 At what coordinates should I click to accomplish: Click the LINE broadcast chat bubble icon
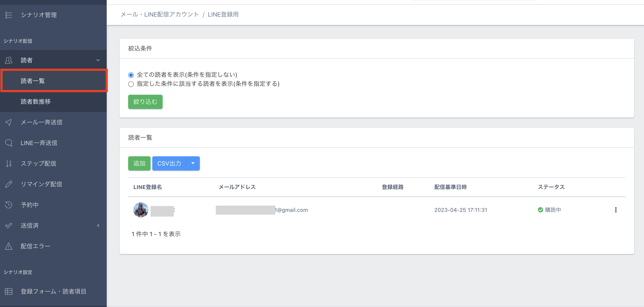[9, 143]
